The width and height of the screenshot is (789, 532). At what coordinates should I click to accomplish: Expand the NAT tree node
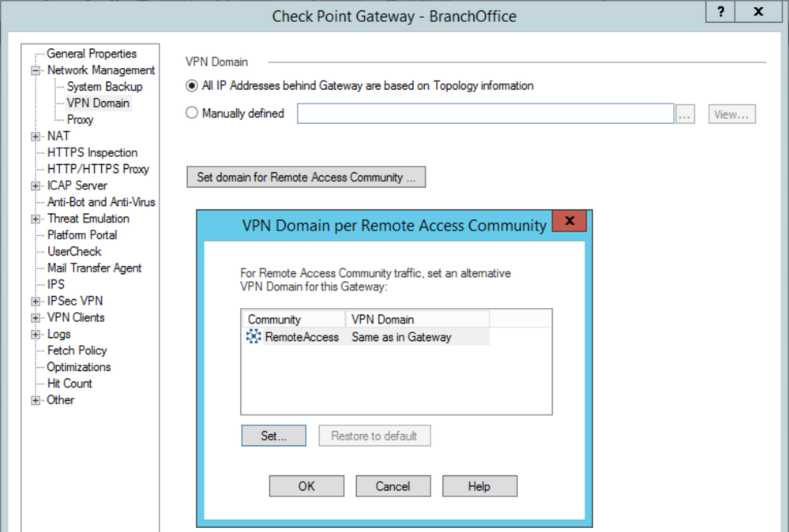[x=36, y=137]
